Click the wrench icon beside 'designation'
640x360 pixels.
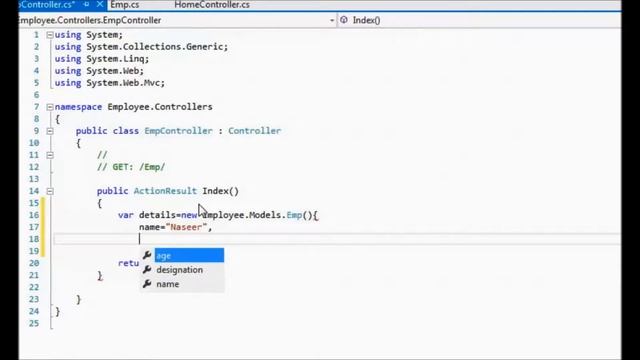point(147,269)
